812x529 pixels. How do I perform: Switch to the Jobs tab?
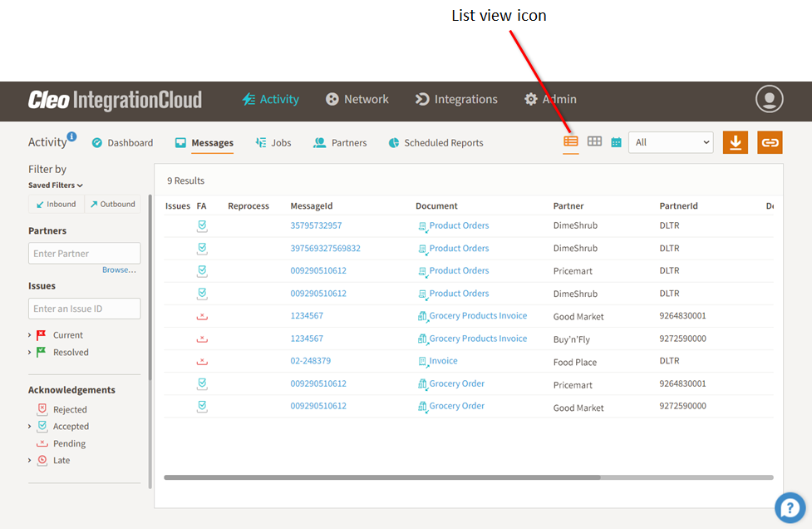click(x=273, y=143)
